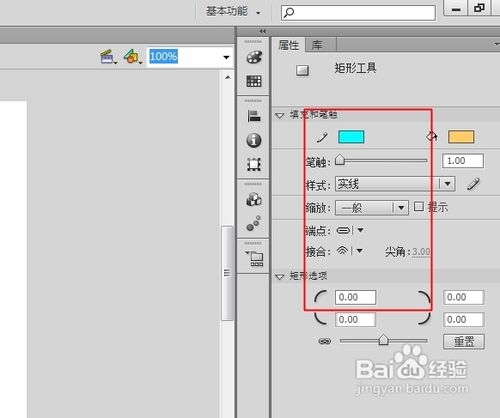
Task: Open the 样式 stroke style dropdown
Action: coord(395,184)
